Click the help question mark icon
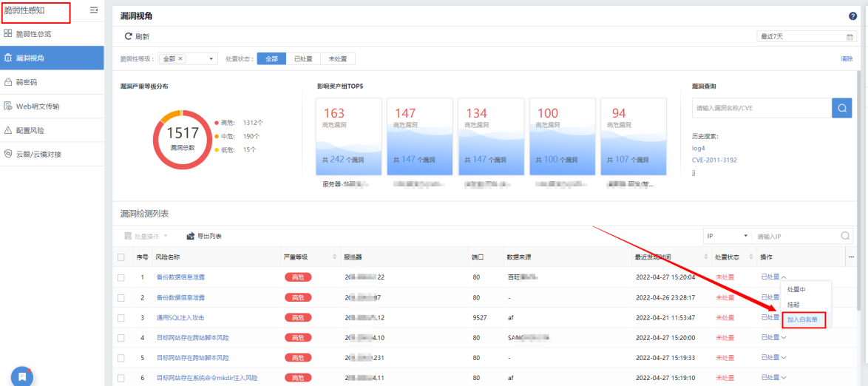The width and height of the screenshot is (868, 386). coord(852,16)
